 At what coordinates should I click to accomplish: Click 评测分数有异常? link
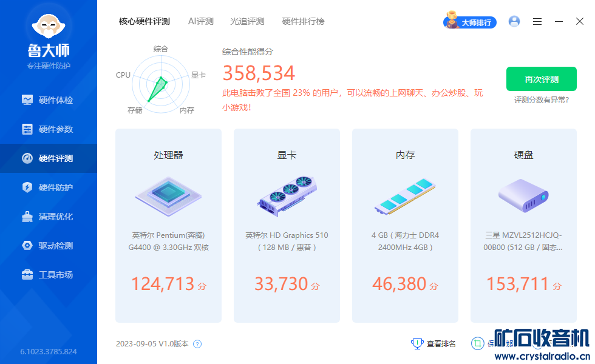541,100
